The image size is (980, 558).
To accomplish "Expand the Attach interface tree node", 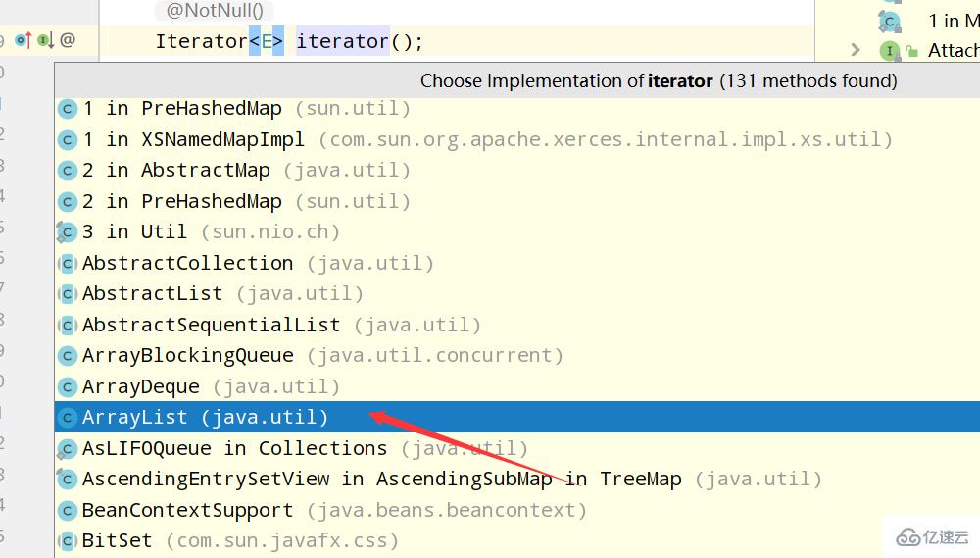I will pyautogui.click(x=856, y=50).
